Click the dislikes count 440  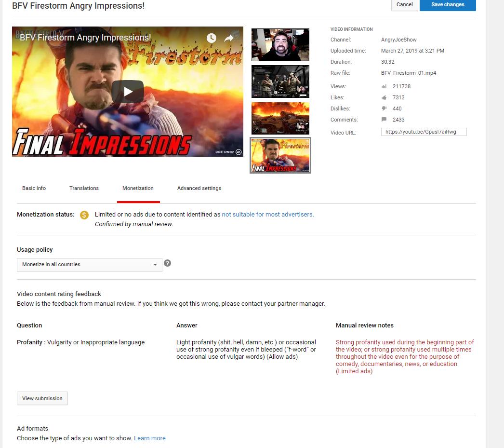(x=397, y=109)
